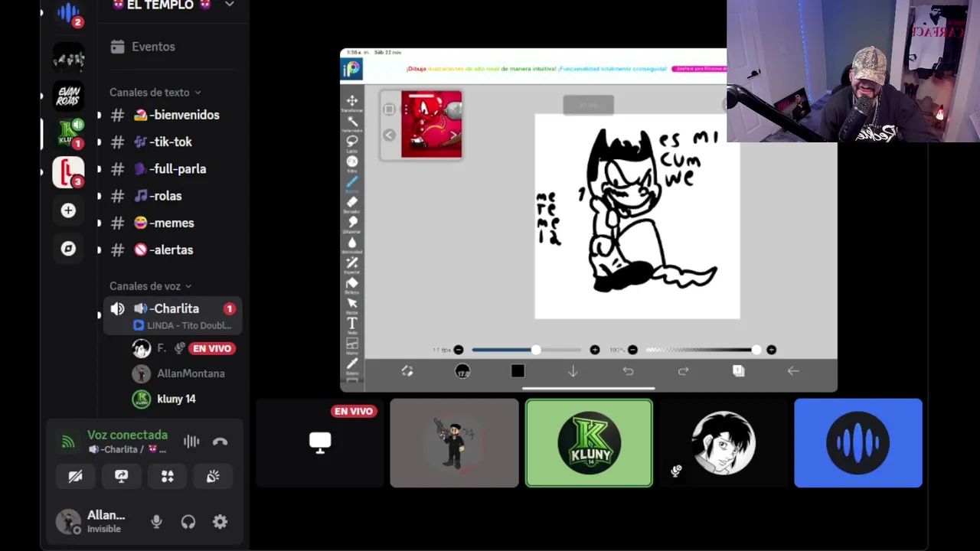Toggle noise suppression waveform icon
The image size is (980, 551).
[191, 442]
